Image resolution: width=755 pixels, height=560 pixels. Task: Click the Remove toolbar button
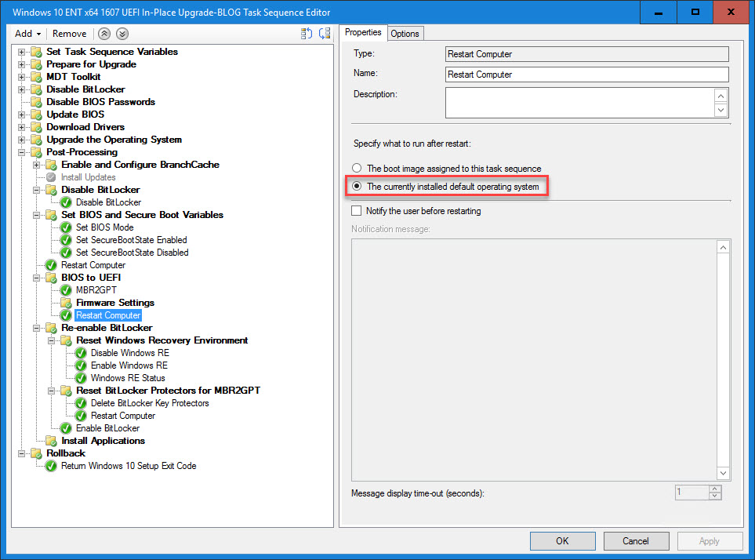69,34
